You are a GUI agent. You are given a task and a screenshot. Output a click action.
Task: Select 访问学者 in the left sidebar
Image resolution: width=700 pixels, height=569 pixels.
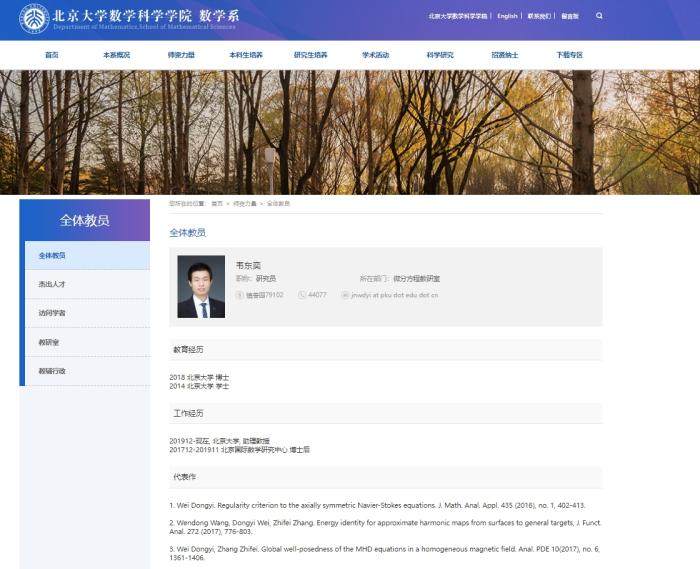tap(52, 313)
